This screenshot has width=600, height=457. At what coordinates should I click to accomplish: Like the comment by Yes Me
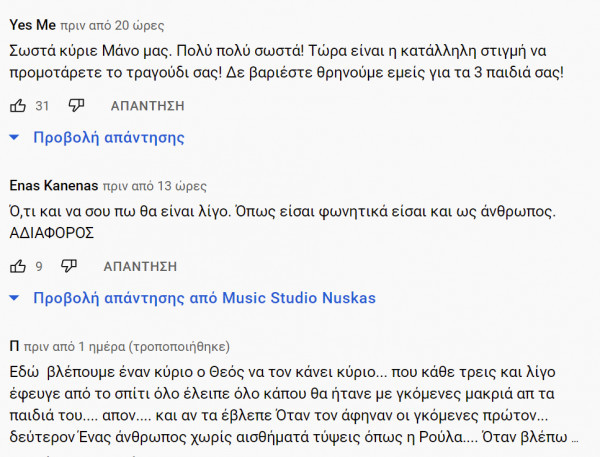[x=17, y=105]
